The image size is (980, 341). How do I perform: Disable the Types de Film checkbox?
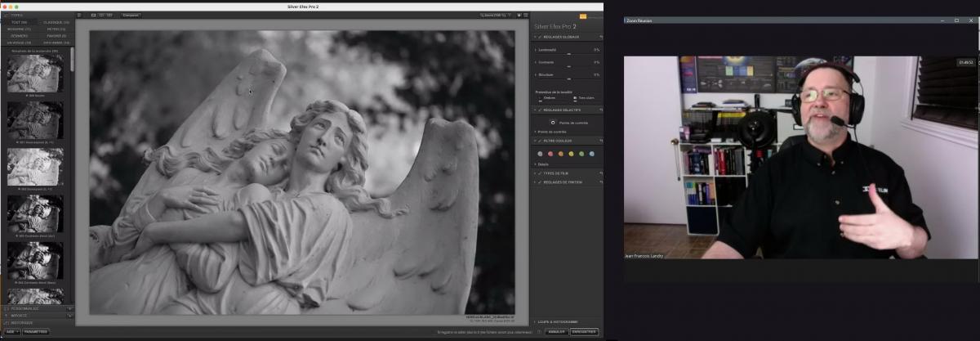(540, 173)
